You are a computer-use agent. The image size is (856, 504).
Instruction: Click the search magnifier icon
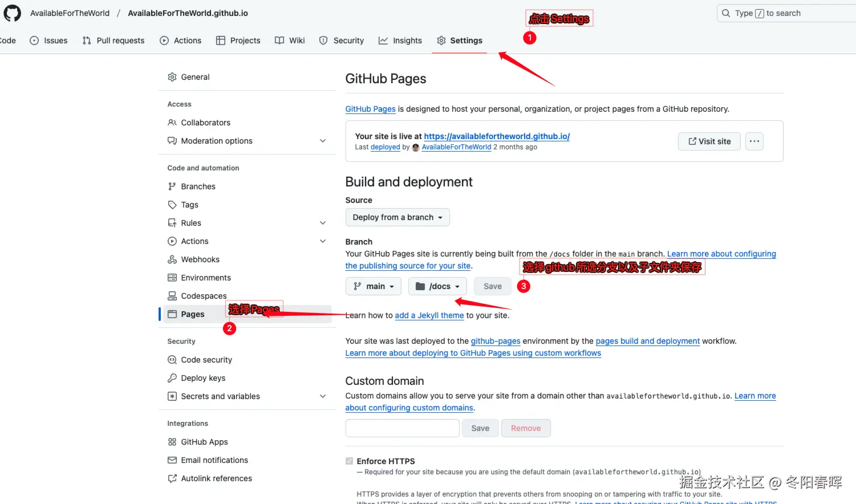click(726, 13)
